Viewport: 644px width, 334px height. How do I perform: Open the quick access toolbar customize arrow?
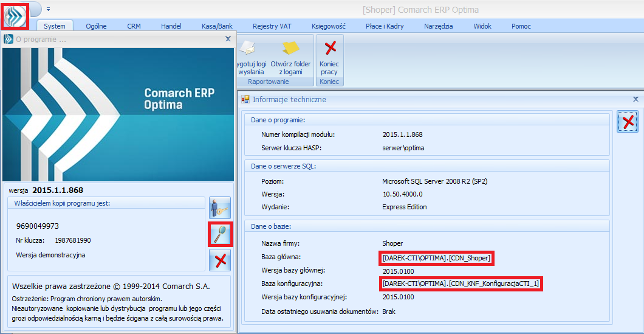(48, 9)
